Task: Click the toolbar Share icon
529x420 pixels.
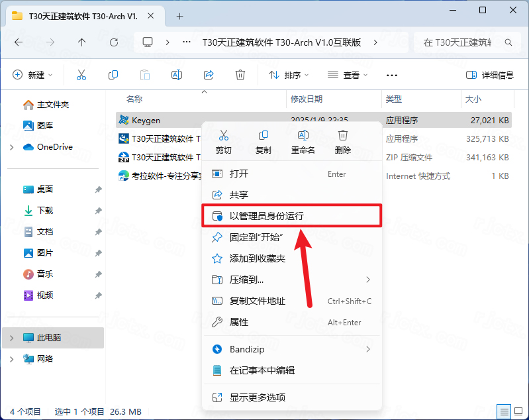Action: (209, 75)
